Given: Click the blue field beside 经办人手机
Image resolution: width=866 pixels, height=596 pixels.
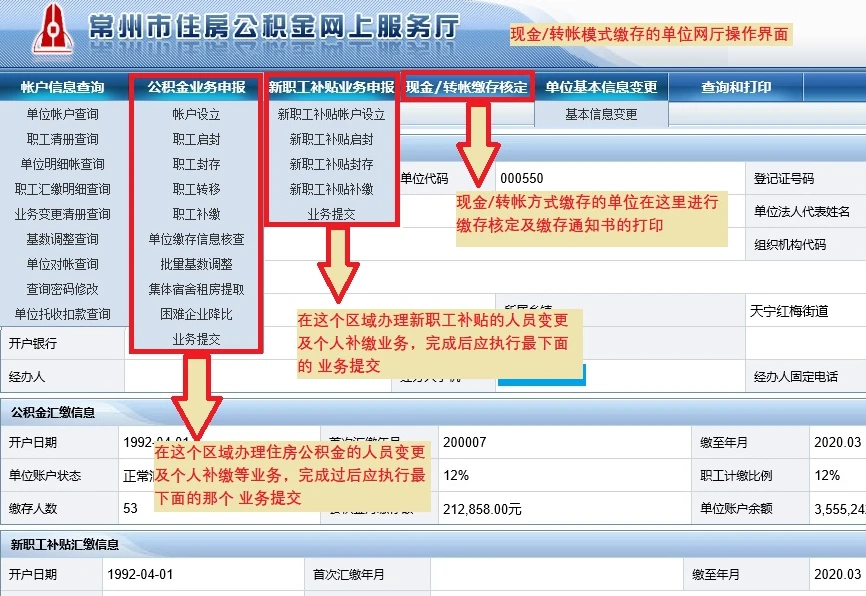Looking at the screenshot, I should click(x=542, y=375).
